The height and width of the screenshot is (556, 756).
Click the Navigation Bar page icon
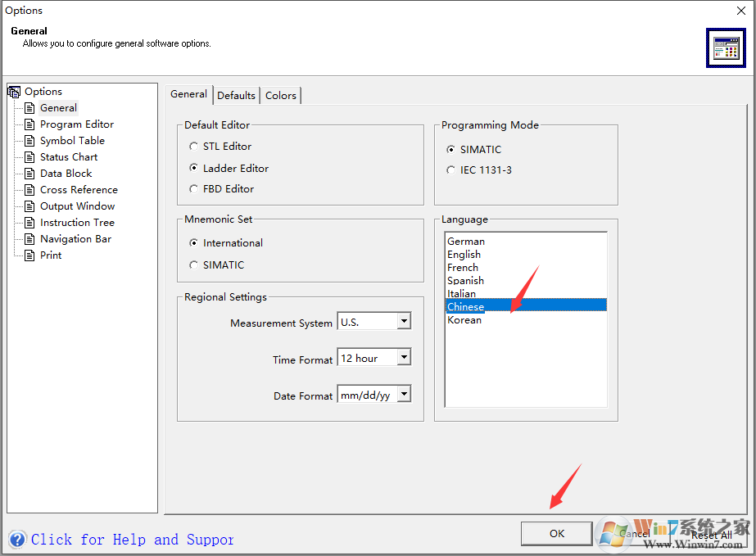pos(29,239)
